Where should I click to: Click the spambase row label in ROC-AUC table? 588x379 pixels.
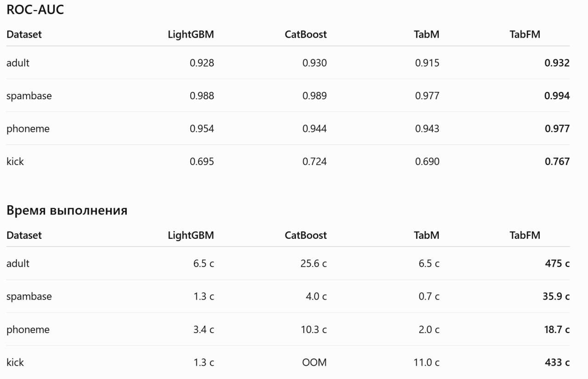click(x=29, y=96)
